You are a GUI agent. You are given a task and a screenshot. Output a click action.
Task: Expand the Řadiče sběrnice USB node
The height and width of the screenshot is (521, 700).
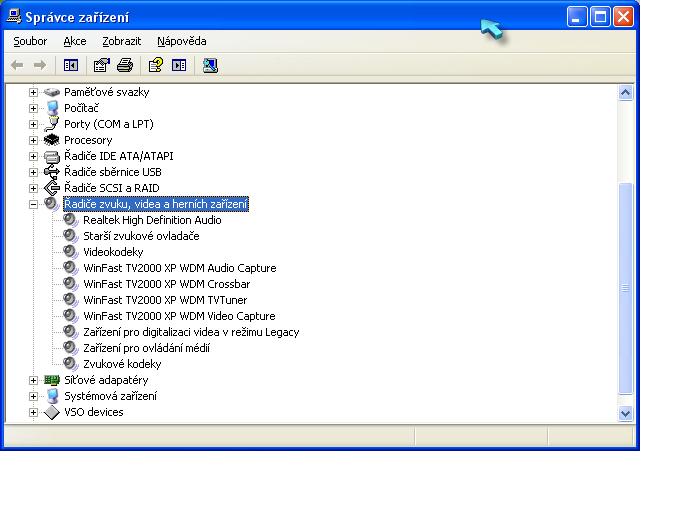[x=33, y=172]
